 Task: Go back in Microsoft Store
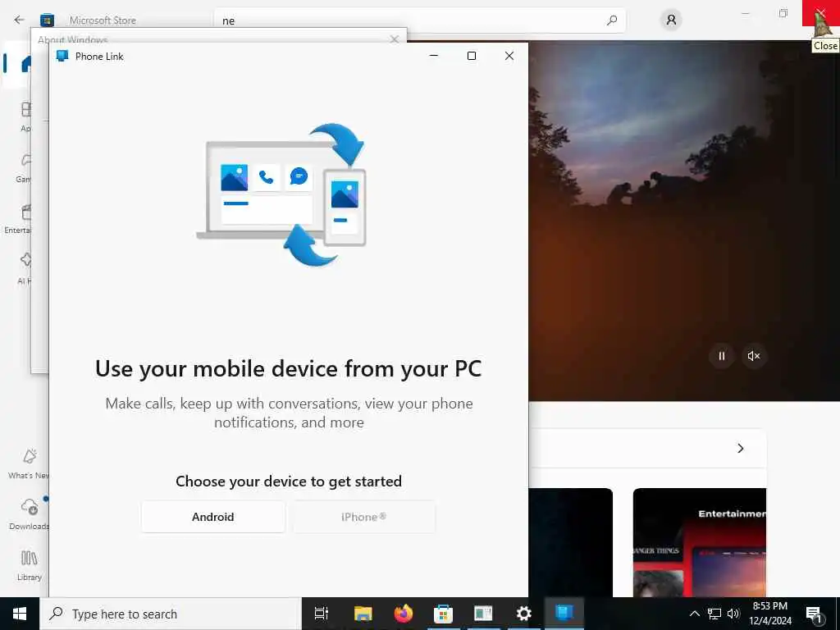20,20
